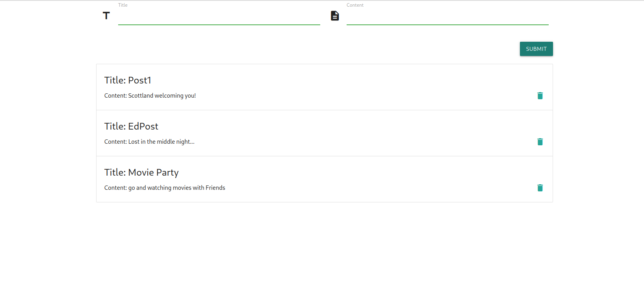This screenshot has height=304, width=644.
Task: Click the T title icon beside Title field
Action: (x=106, y=16)
